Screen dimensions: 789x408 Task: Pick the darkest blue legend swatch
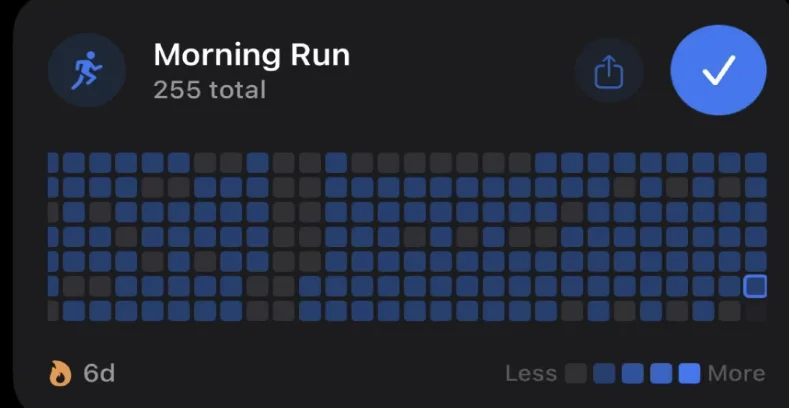coord(604,374)
